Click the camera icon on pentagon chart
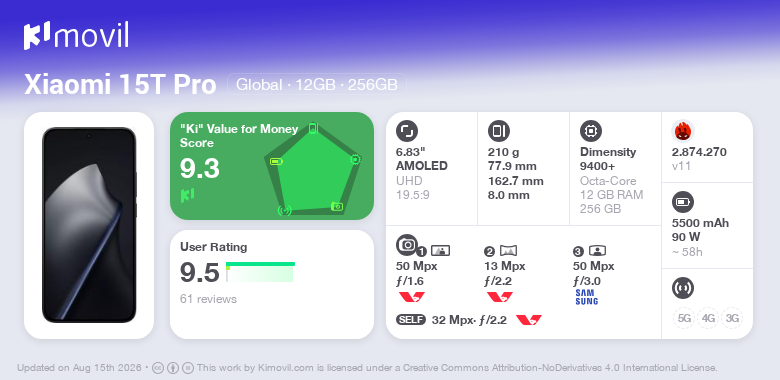This screenshot has width=780, height=380. point(337,206)
